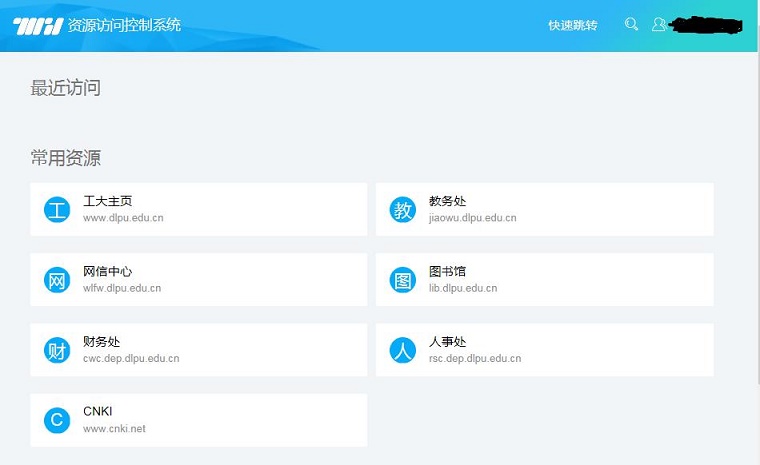
Task: Click the 网 icon for 网信中心
Action: (x=57, y=280)
